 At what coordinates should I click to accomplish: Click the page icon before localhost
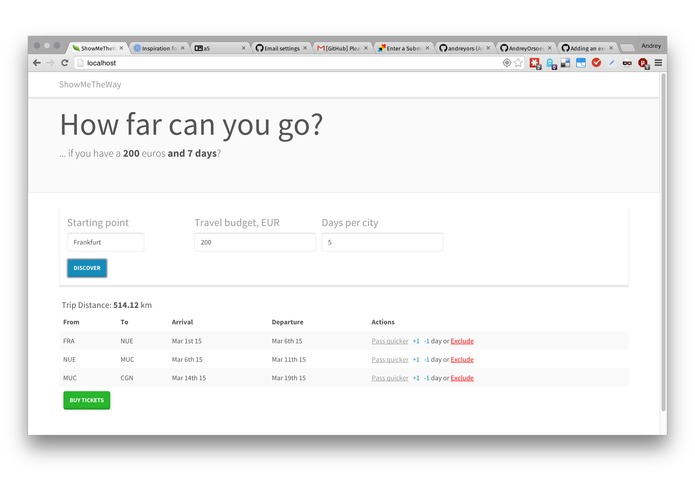click(x=80, y=63)
